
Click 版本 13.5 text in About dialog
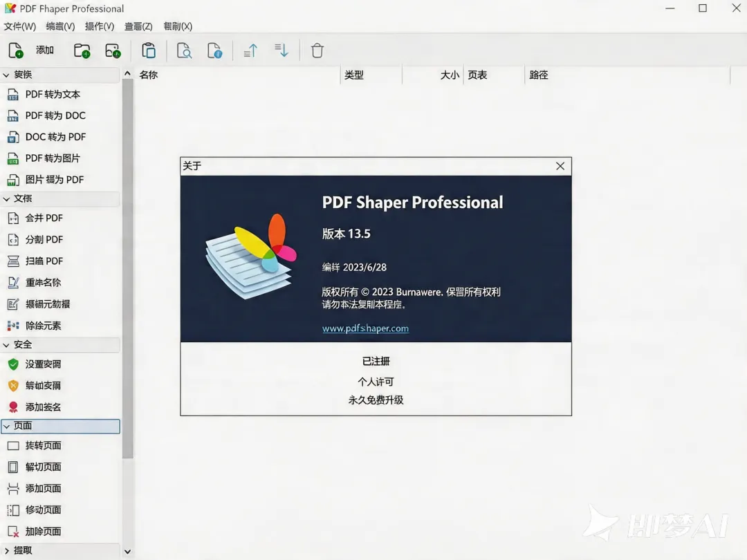tap(347, 234)
